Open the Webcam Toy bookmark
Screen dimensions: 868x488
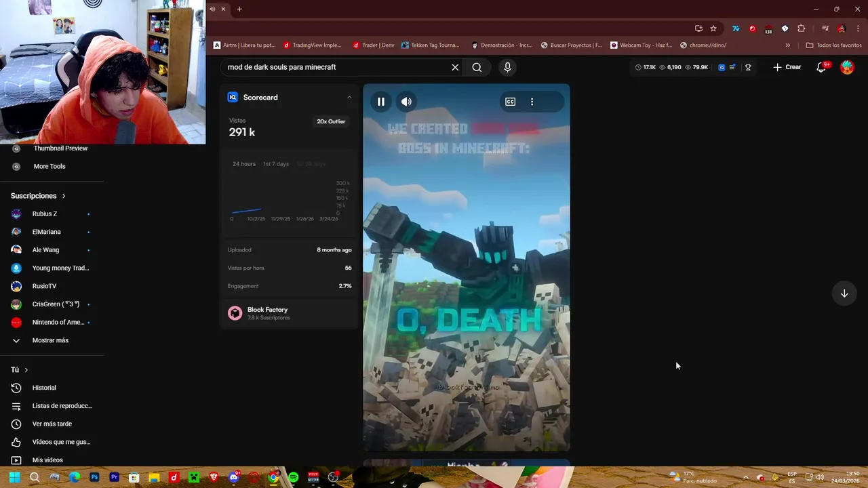pyautogui.click(x=641, y=45)
